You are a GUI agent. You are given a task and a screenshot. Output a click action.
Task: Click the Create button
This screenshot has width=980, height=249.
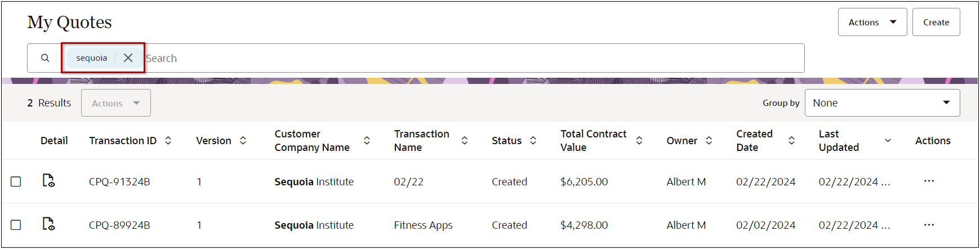point(936,23)
